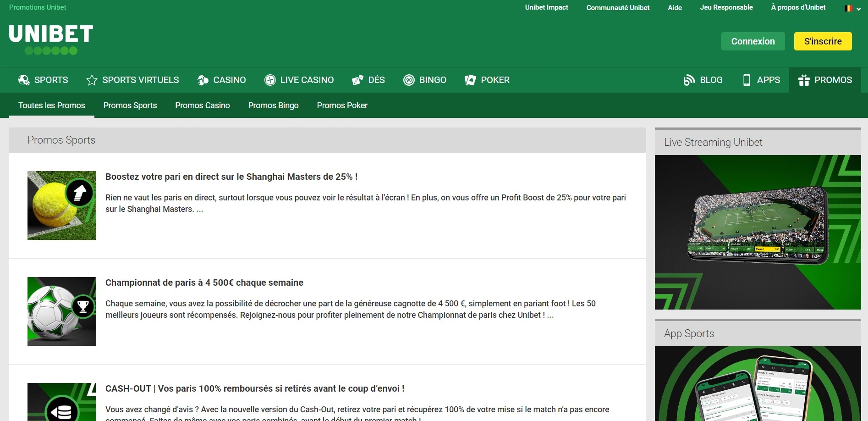Screen dimensions: 868x421
Task: Switch to the Promos Sports tab
Action: pyautogui.click(x=130, y=105)
